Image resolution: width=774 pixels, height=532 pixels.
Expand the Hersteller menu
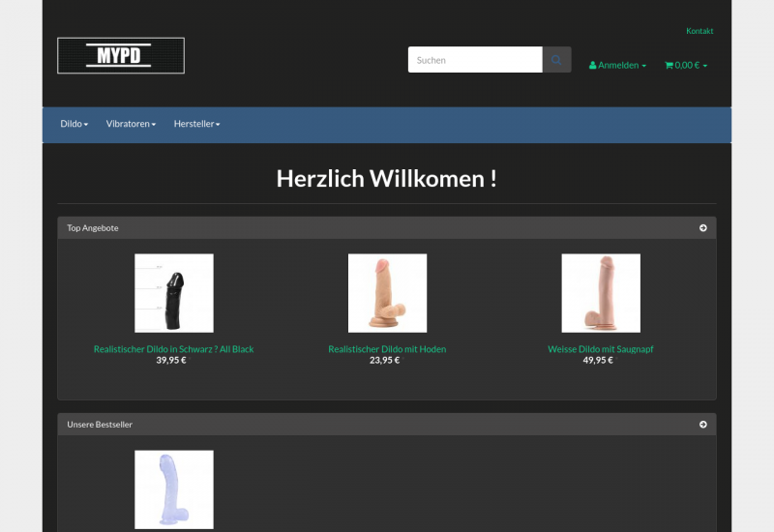(196, 125)
